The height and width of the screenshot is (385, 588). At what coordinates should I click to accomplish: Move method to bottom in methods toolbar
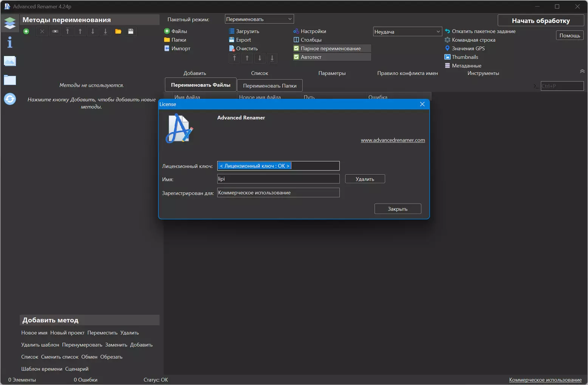pyautogui.click(x=105, y=31)
